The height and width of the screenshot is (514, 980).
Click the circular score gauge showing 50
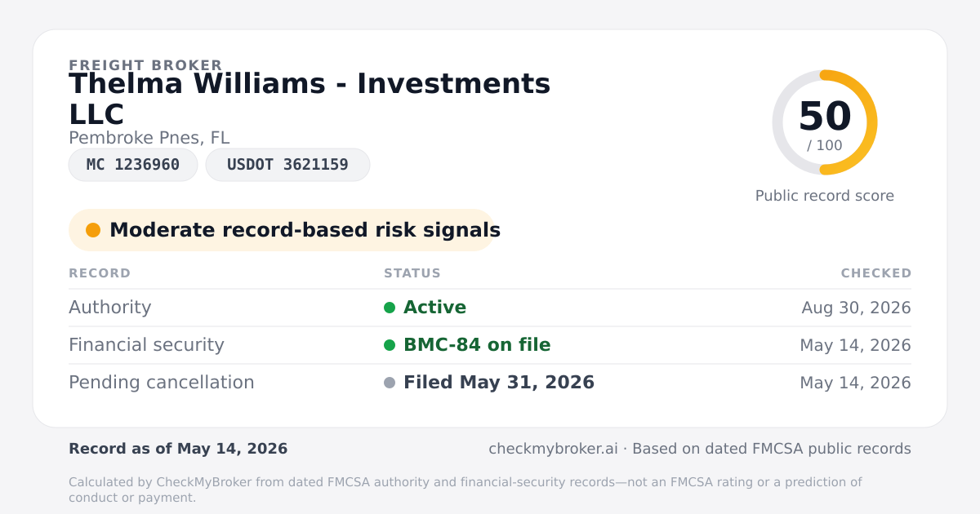[825, 122]
